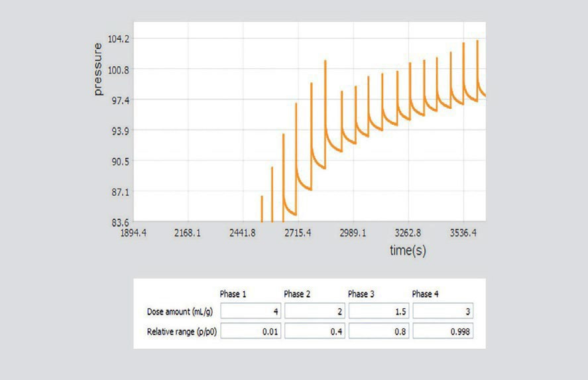
Task: Select the Phase 1 relative range field
Action: (x=251, y=331)
